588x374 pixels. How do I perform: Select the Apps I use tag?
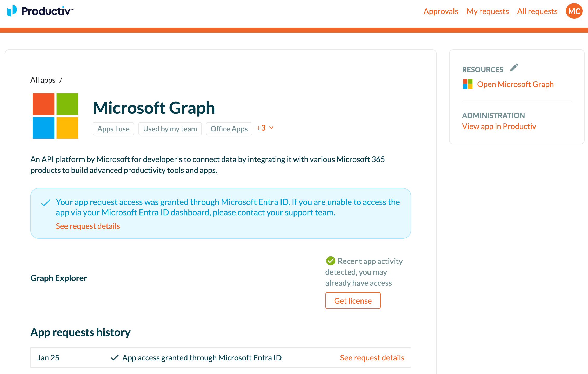point(113,129)
